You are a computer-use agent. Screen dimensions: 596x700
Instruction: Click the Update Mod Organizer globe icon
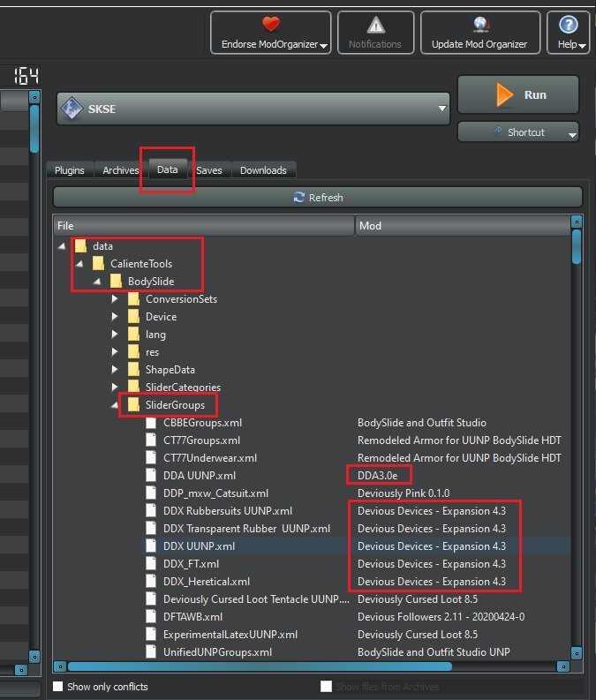[x=480, y=25]
